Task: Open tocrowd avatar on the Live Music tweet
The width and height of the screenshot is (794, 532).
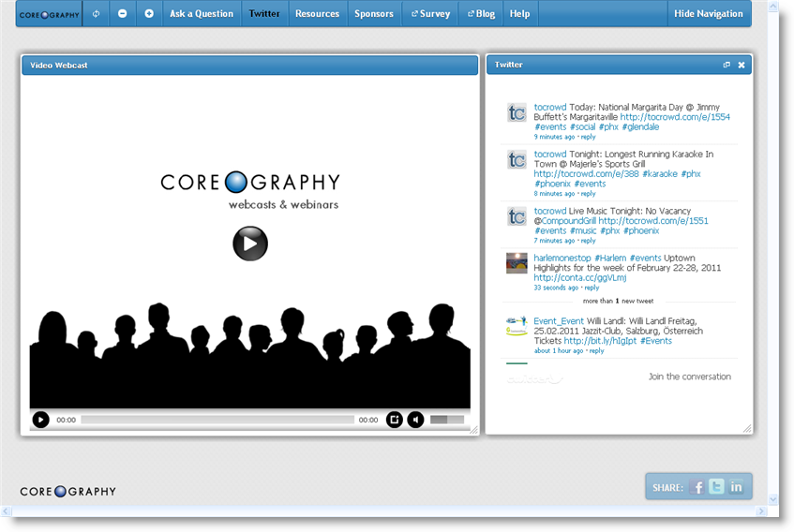Action: point(517,216)
